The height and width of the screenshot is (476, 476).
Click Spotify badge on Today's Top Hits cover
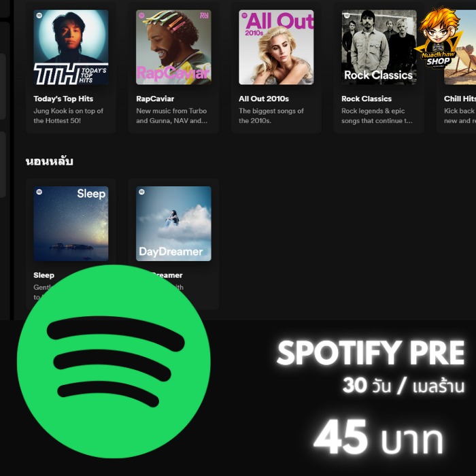39,16
